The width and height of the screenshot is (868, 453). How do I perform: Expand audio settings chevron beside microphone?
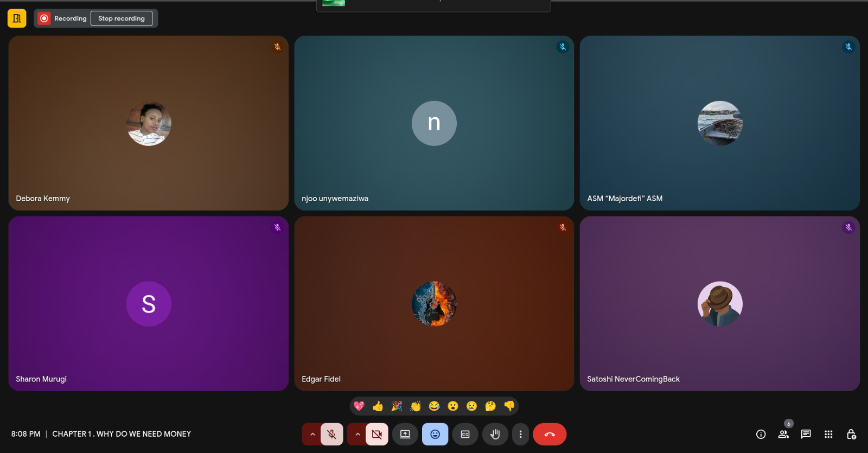click(x=312, y=434)
